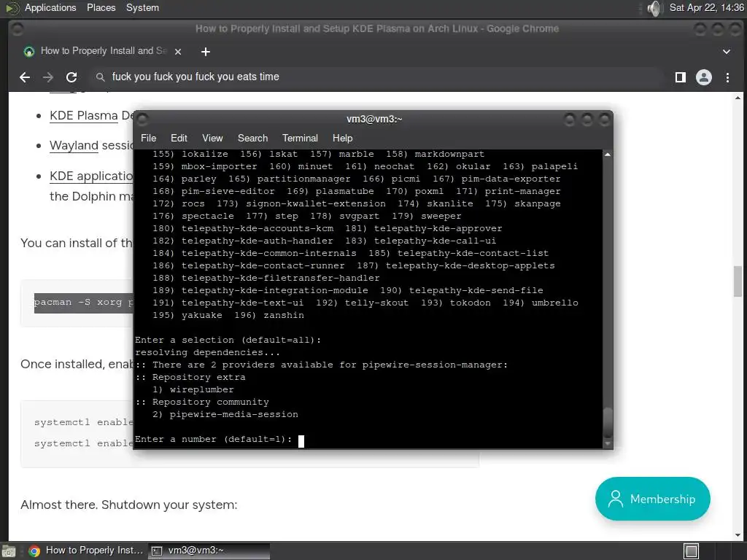The height and width of the screenshot is (560, 747).
Task: Click the date and time clock
Action: point(706,7)
